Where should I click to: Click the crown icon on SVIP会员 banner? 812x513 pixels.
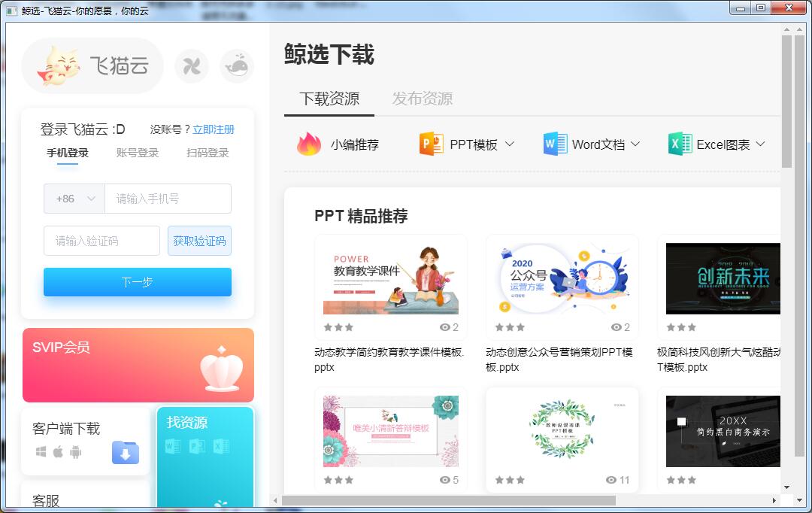click(x=222, y=369)
